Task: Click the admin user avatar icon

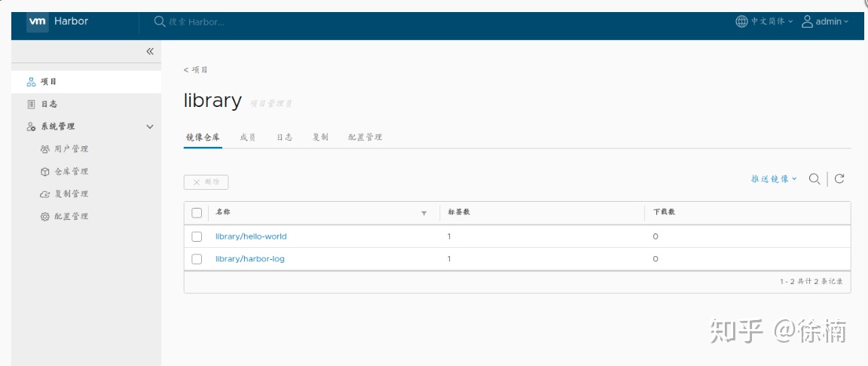Action: (807, 22)
